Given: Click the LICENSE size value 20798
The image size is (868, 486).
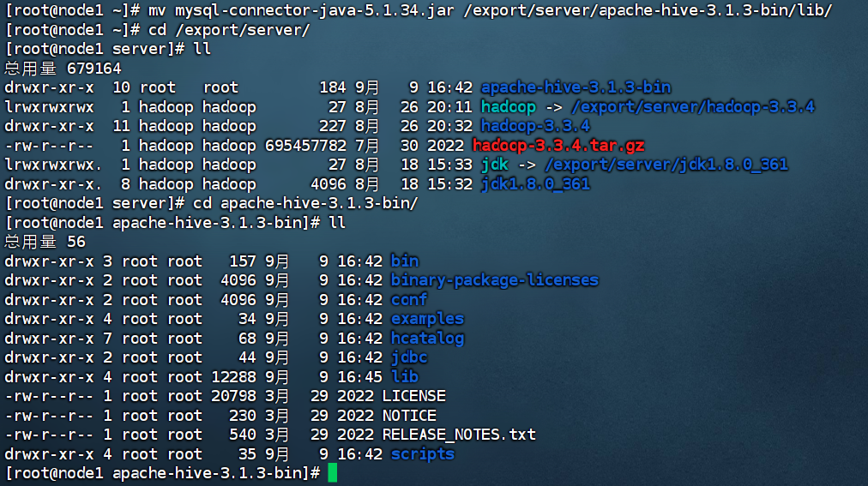Looking at the screenshot, I should pos(233,397).
